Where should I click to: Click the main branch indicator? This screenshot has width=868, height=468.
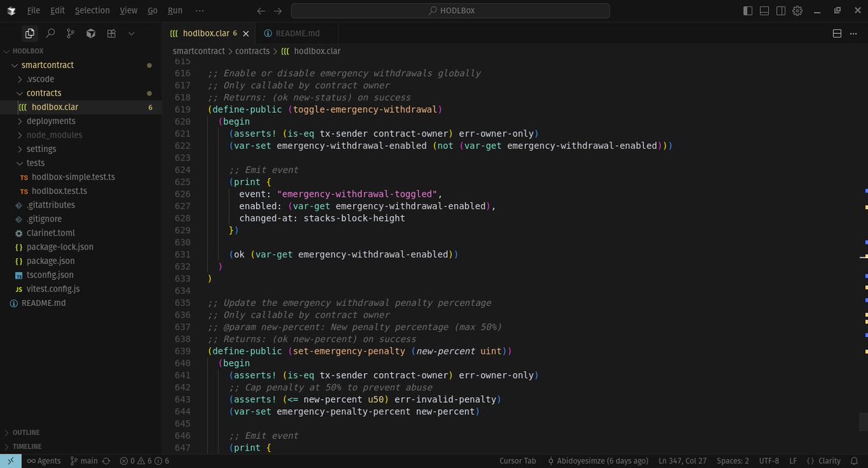84,461
